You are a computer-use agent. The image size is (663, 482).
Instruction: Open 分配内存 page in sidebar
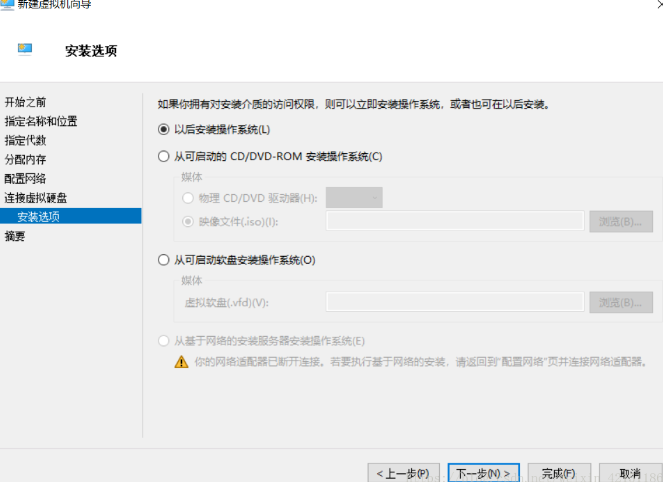25,159
